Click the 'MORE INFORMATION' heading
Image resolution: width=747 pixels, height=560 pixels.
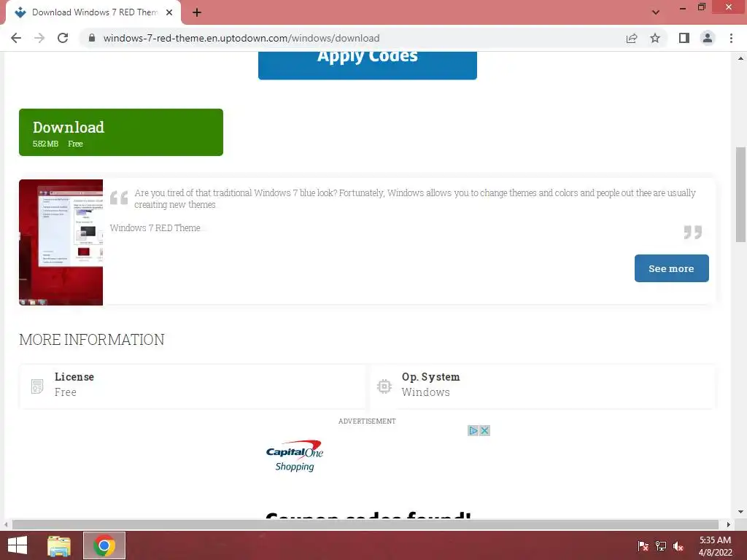[x=91, y=340]
